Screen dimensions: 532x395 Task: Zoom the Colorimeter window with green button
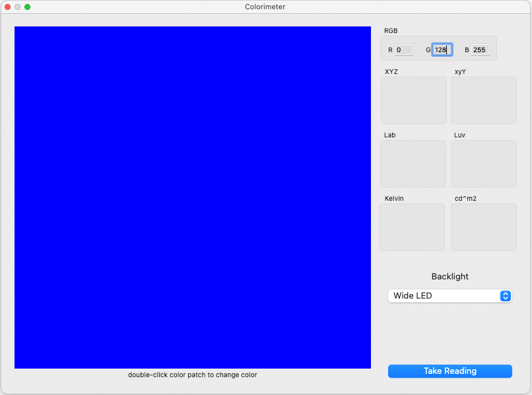point(28,7)
